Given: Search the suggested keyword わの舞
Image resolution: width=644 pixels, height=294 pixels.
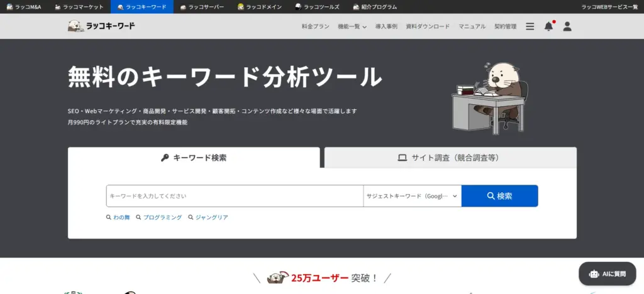Looking at the screenshot, I should point(121,217).
